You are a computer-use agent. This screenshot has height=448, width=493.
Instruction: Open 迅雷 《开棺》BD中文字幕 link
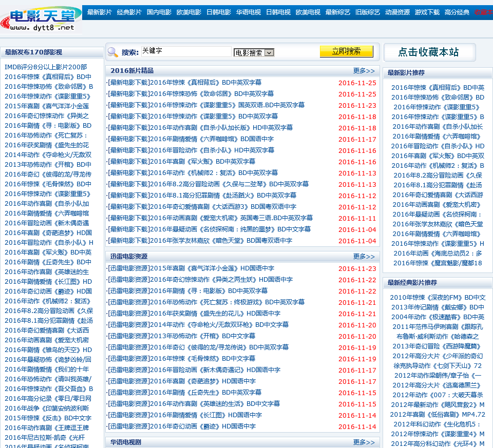202,337
